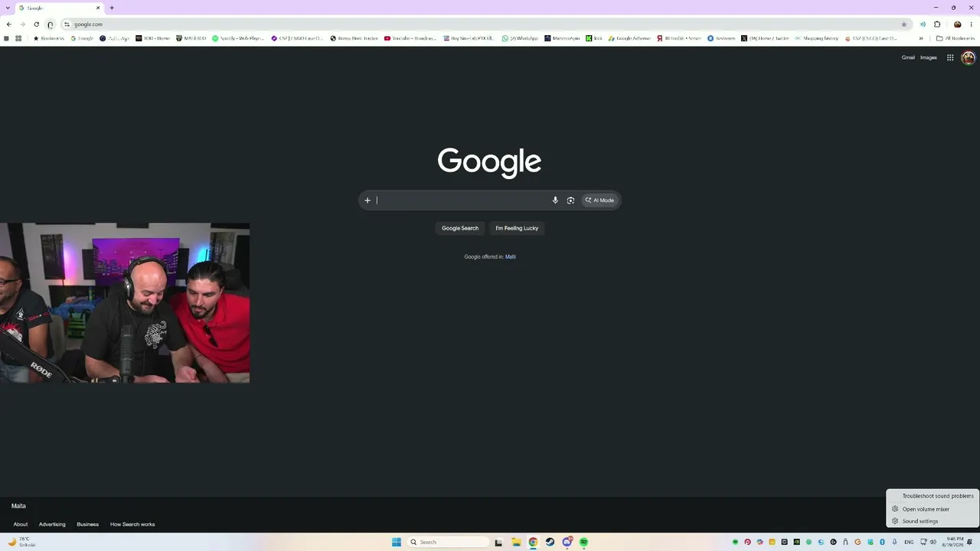The height and width of the screenshot is (551, 980).
Task: Open the Chrome profile avatar in toolbar
Action: [957, 24]
